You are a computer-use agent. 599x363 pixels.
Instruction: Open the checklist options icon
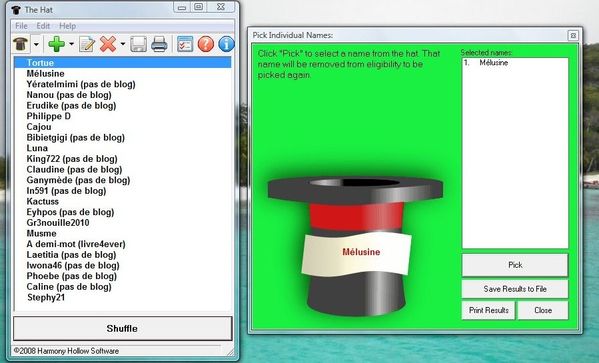pyautogui.click(x=185, y=44)
